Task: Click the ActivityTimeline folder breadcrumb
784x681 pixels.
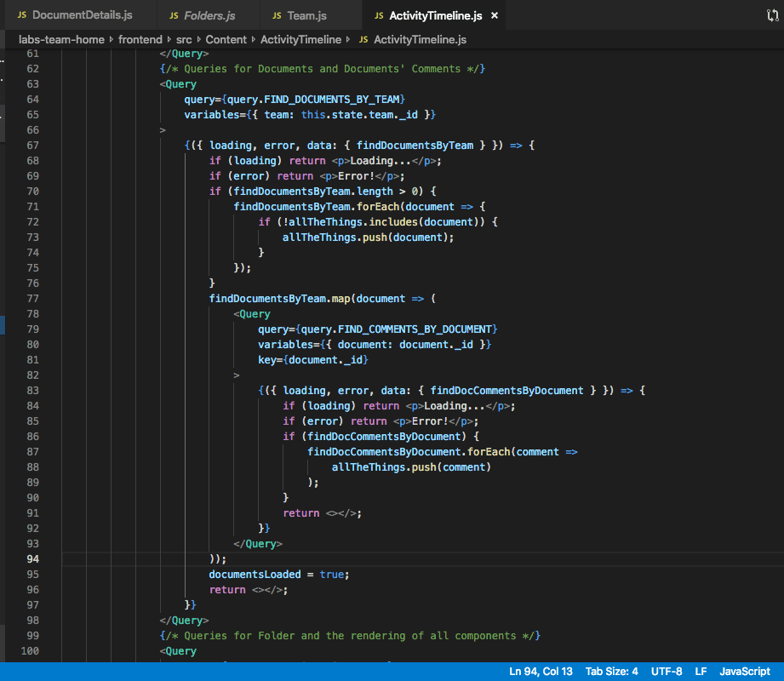Action: [x=300, y=40]
